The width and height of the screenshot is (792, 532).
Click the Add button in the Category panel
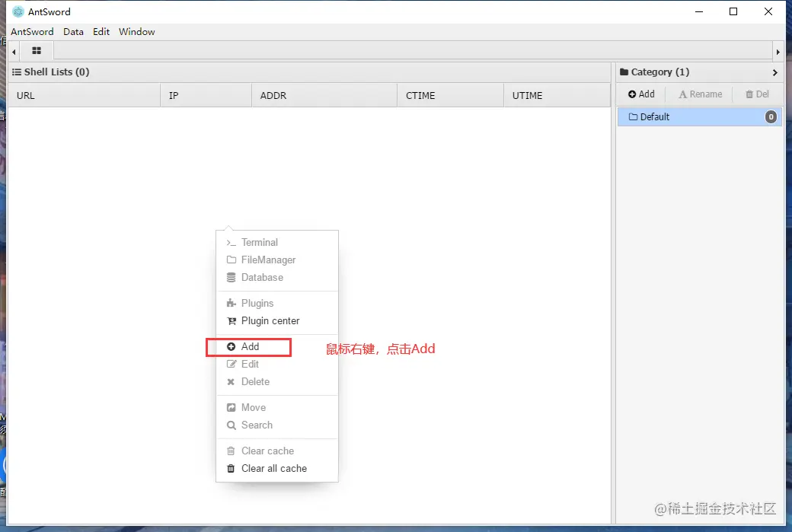click(x=641, y=94)
